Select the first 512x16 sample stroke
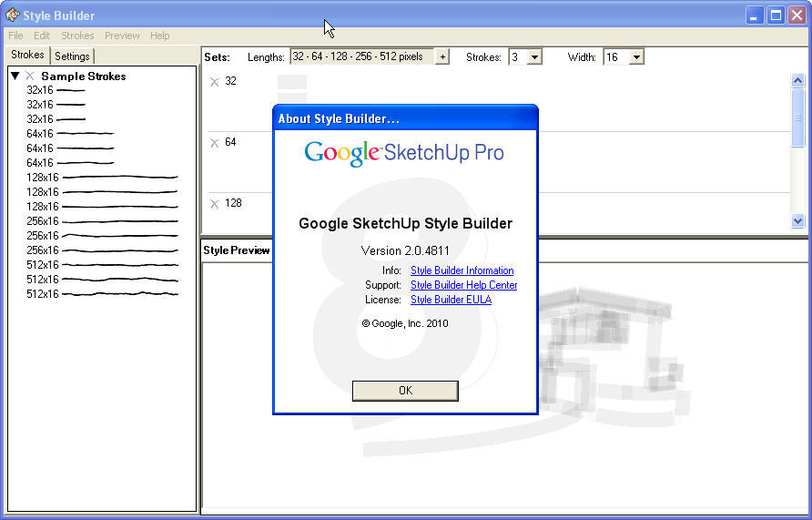This screenshot has width=812, height=520. coord(103,265)
